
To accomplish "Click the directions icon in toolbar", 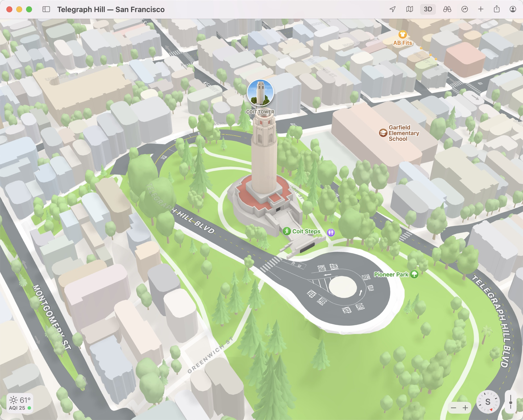I will [x=464, y=9].
